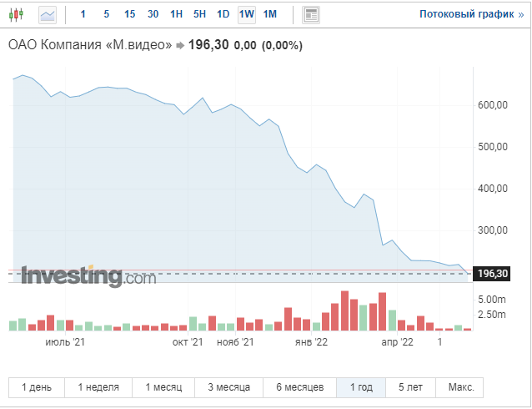Click the 500,00 price axis label
The height and width of the screenshot is (409, 532).
coord(493,147)
